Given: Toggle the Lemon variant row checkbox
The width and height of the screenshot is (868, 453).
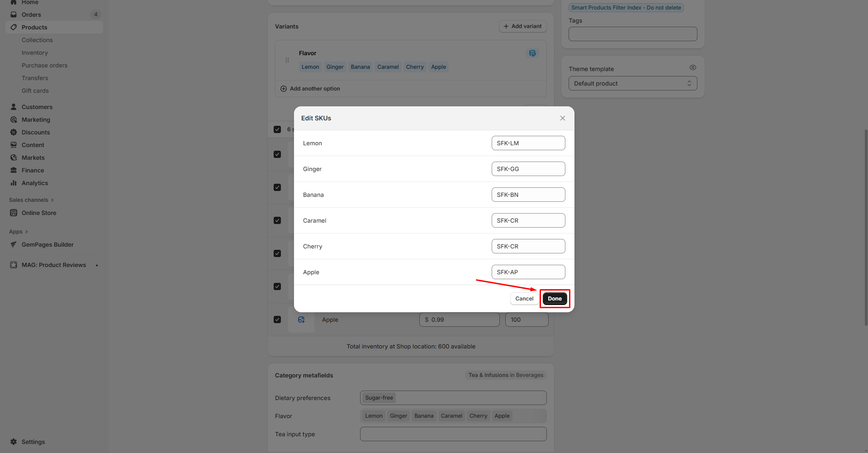Looking at the screenshot, I should pyautogui.click(x=277, y=154).
